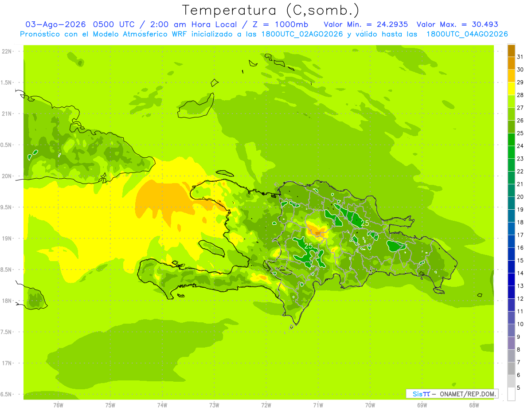
Task: Click the longitude label 70W
Action: tap(370, 405)
